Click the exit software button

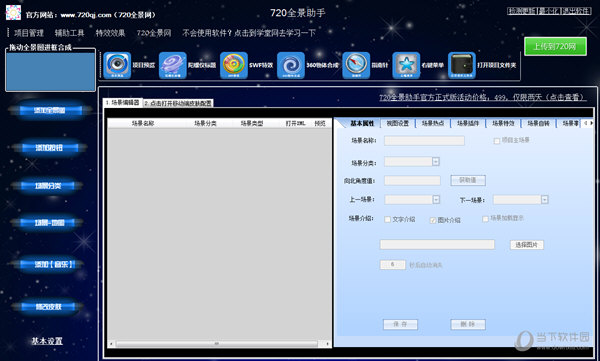point(576,11)
